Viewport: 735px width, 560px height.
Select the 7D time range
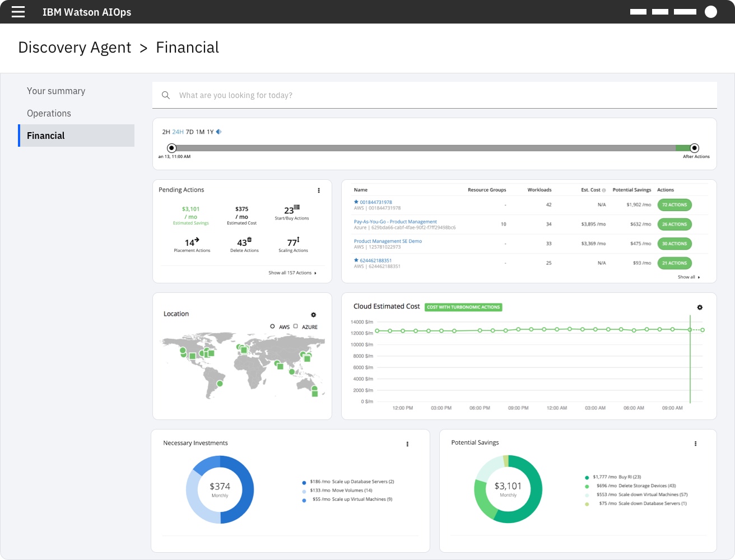pos(189,132)
